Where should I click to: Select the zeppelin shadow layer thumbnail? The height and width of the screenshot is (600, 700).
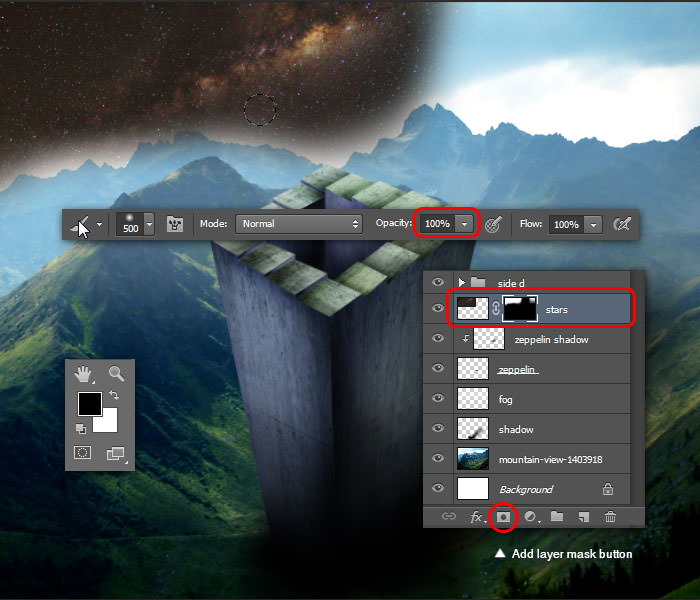pyautogui.click(x=488, y=339)
